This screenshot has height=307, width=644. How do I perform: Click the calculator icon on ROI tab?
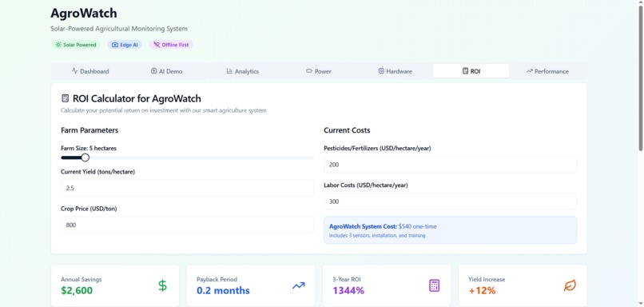(465, 70)
